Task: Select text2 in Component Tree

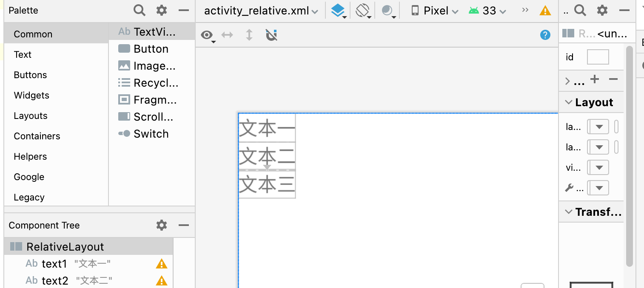Action: pyautogui.click(x=88, y=280)
